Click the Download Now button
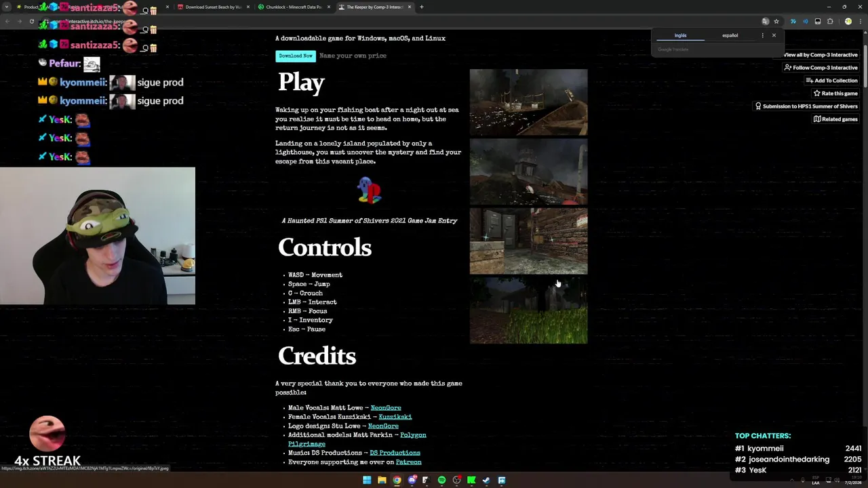The height and width of the screenshot is (488, 868). point(296,56)
